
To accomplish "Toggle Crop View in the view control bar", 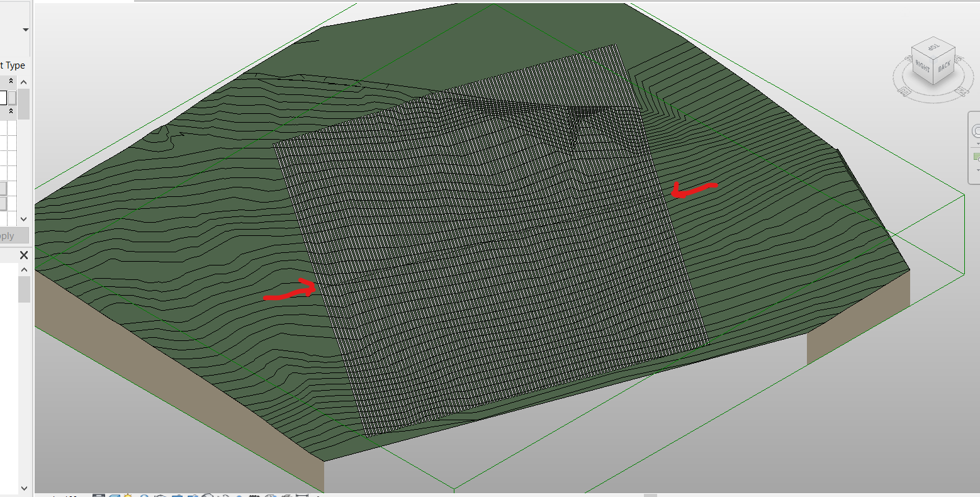I will [x=177, y=494].
